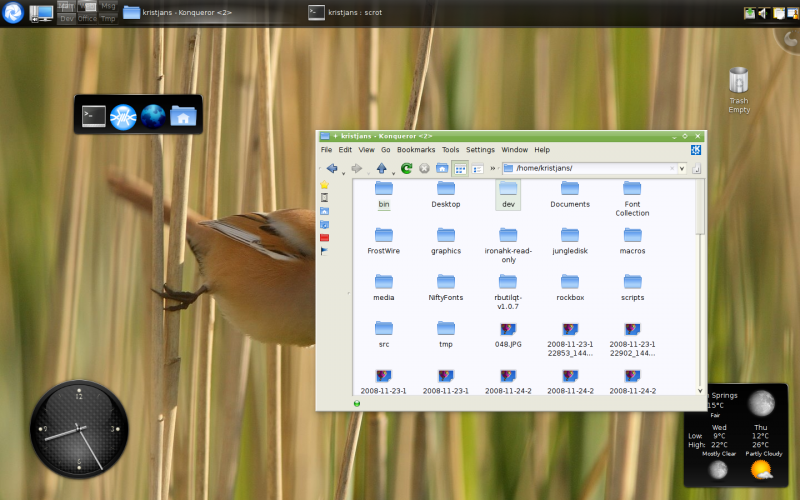Viewport: 800px width, 500px height.
Task: Open the red Root Folder sidebar tab
Action: click(324, 238)
